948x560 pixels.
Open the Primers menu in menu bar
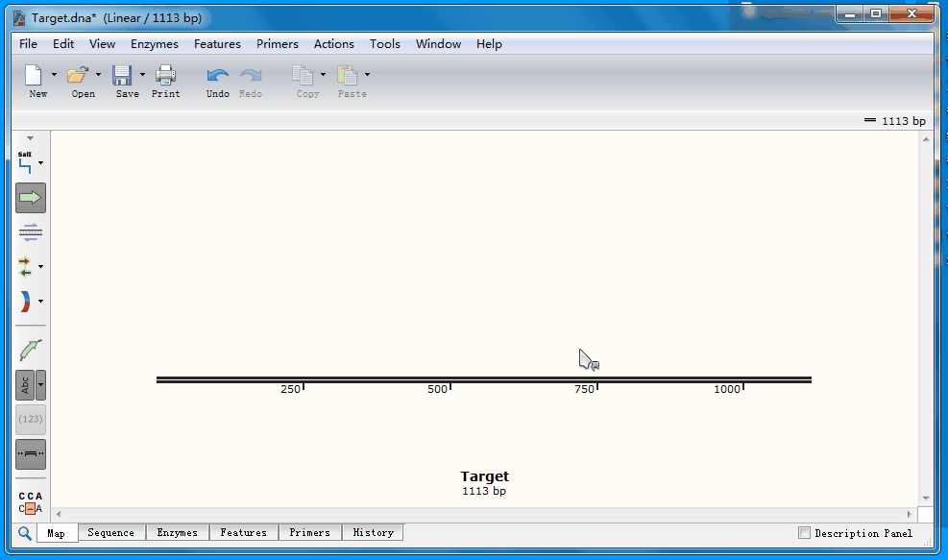click(277, 44)
